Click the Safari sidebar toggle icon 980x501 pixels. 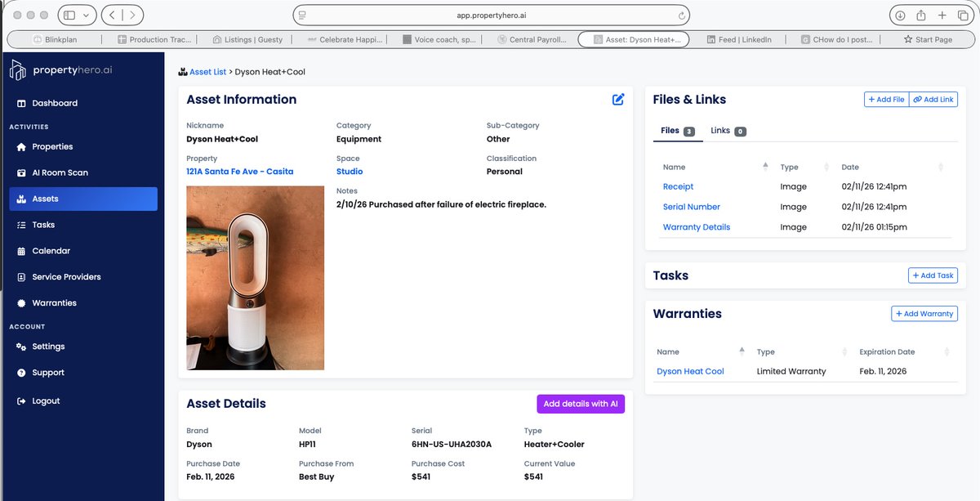coord(69,15)
